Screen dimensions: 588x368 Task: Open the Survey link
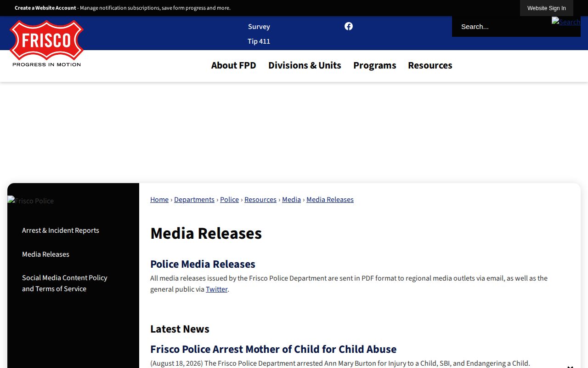[259, 27]
